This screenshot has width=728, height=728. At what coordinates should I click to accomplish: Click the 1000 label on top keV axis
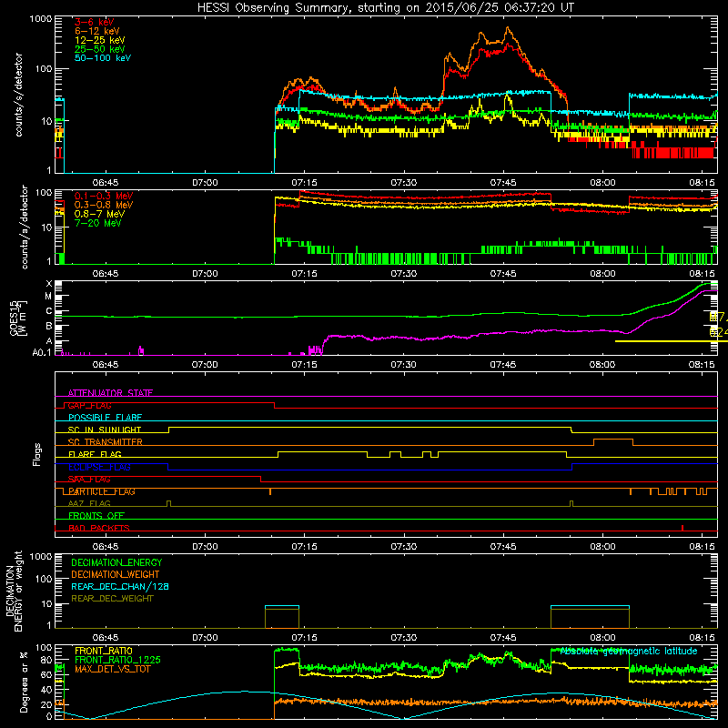click(41, 19)
